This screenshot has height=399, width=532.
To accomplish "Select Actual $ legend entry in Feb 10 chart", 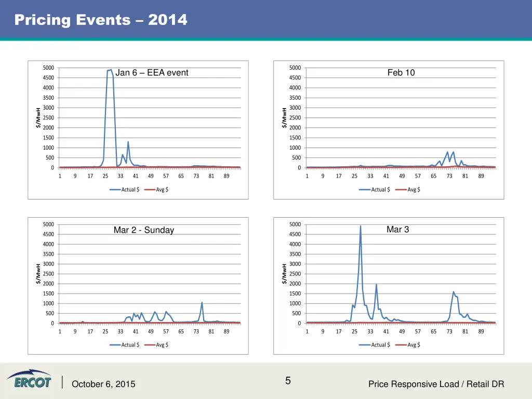I will tap(374, 190).
